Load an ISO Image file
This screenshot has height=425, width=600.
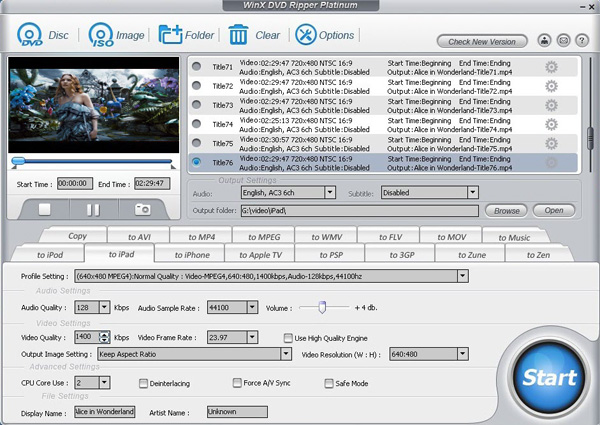pos(116,35)
